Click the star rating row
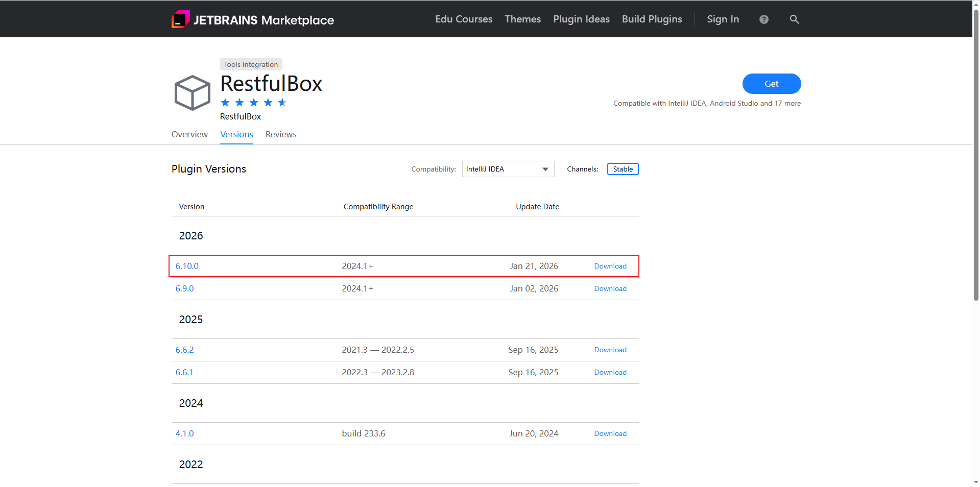 (254, 103)
